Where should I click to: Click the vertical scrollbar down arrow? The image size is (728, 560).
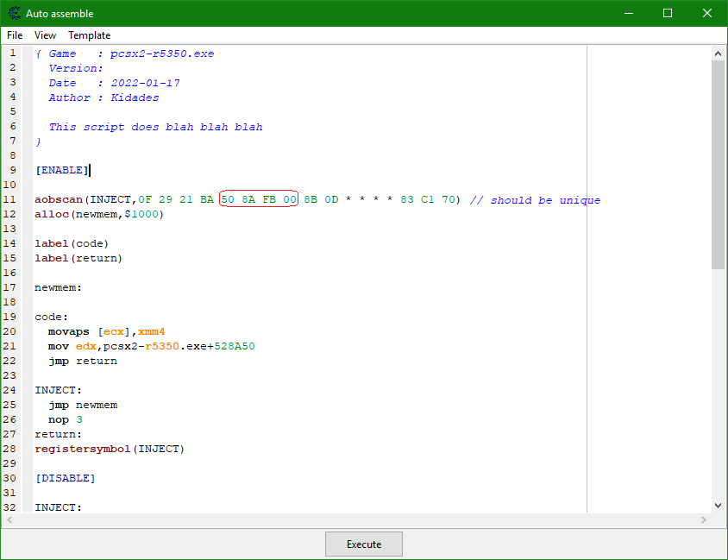[x=718, y=505]
